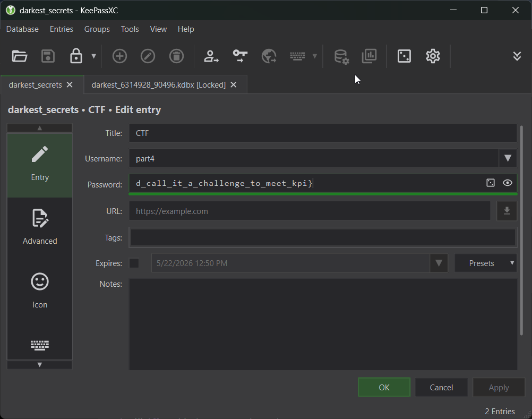Click the 'darkest_secrets • CTF • Edit entry' heading
This screenshot has width=532, height=419.
point(84,110)
